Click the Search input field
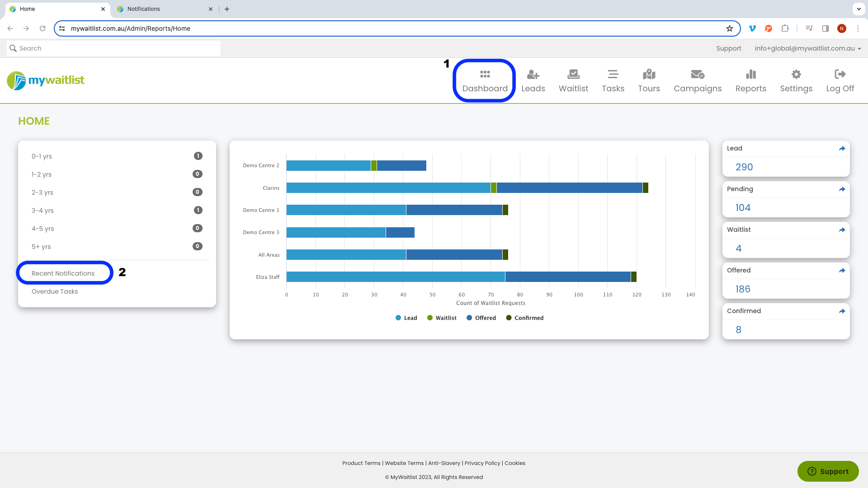The height and width of the screenshot is (488, 868). pos(113,48)
